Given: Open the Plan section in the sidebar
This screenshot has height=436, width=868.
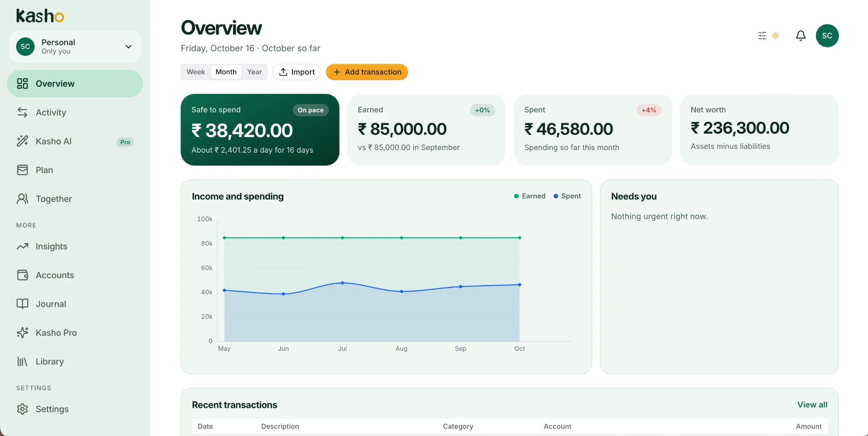Looking at the screenshot, I should pyautogui.click(x=75, y=170).
